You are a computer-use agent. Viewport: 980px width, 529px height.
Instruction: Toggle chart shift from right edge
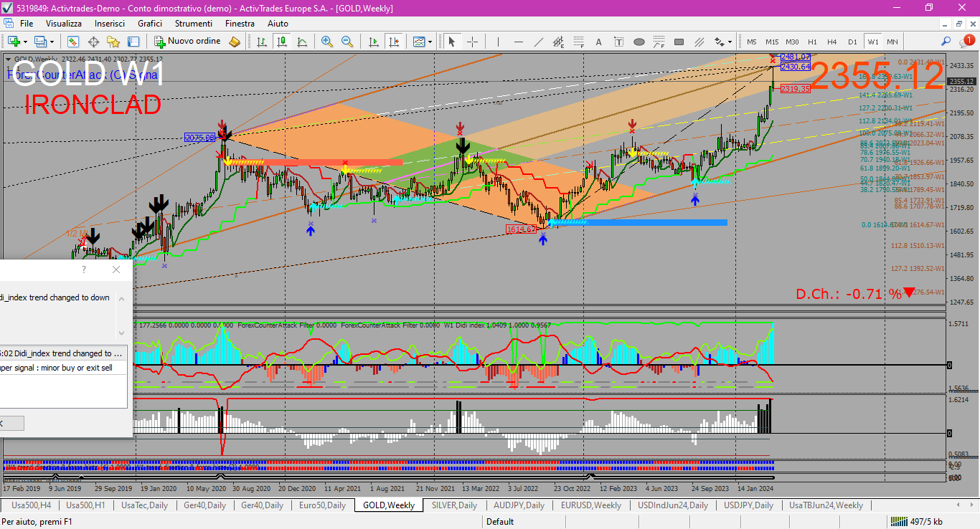pos(394,42)
